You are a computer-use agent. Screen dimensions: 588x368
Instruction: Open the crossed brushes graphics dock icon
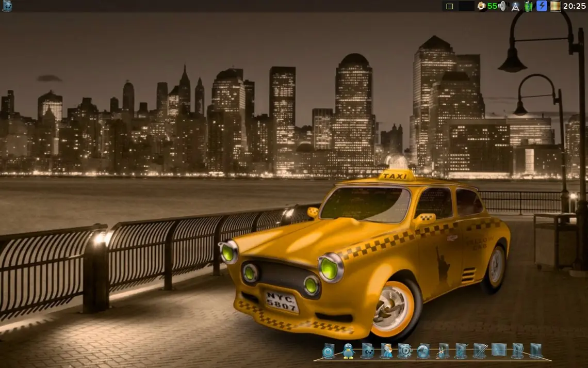(x=480, y=351)
